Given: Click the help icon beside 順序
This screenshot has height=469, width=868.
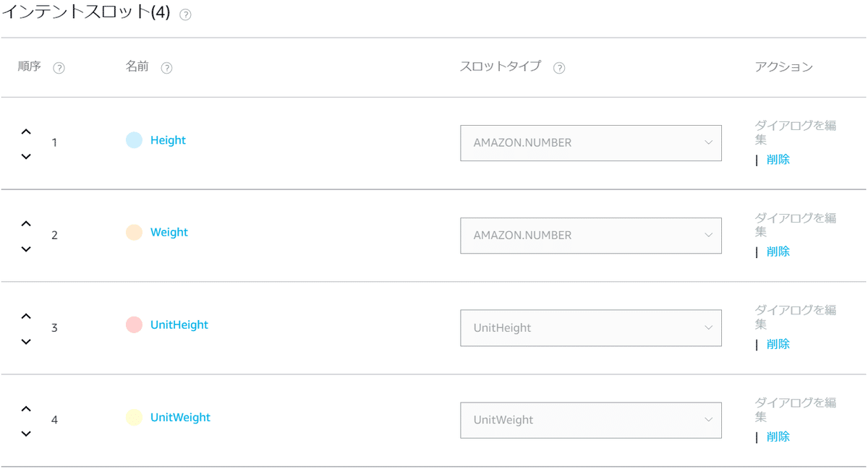Looking at the screenshot, I should point(59,68).
